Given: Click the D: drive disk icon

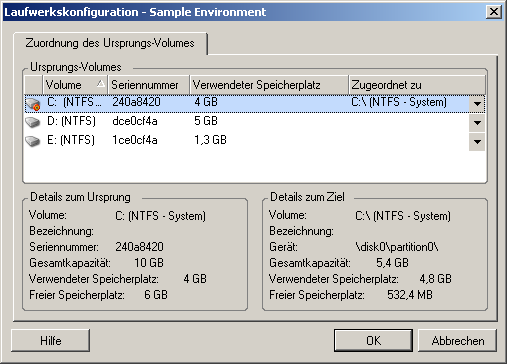Looking at the screenshot, I should (33, 122).
